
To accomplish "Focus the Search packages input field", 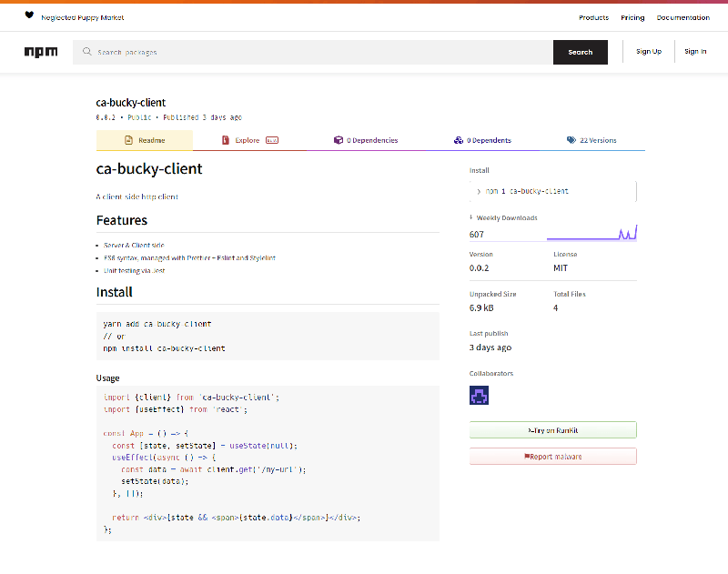I will click(x=313, y=52).
